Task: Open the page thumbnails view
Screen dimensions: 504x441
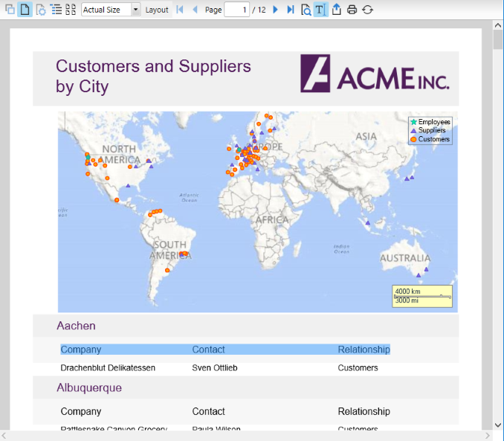Action: click(x=71, y=10)
